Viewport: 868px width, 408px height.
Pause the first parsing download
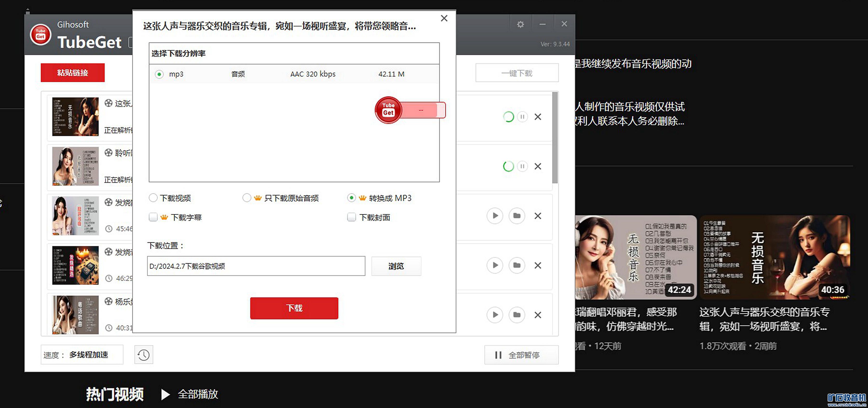pyautogui.click(x=522, y=117)
